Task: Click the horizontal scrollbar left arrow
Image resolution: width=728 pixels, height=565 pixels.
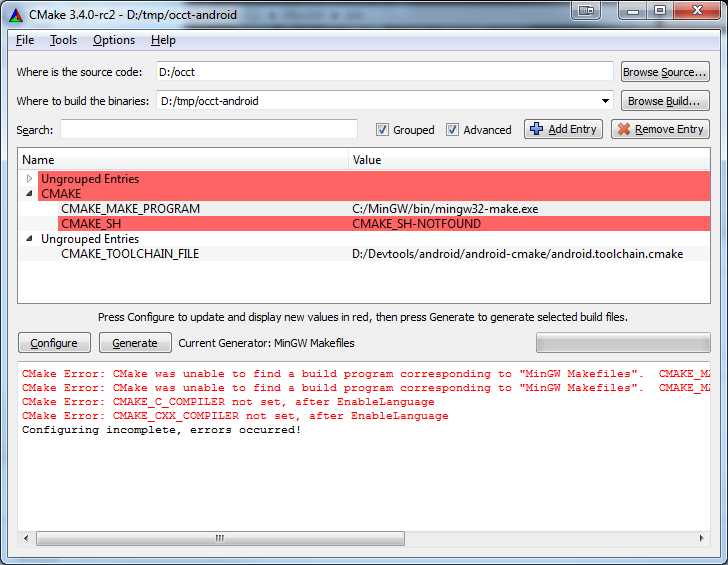Action: coord(26,538)
